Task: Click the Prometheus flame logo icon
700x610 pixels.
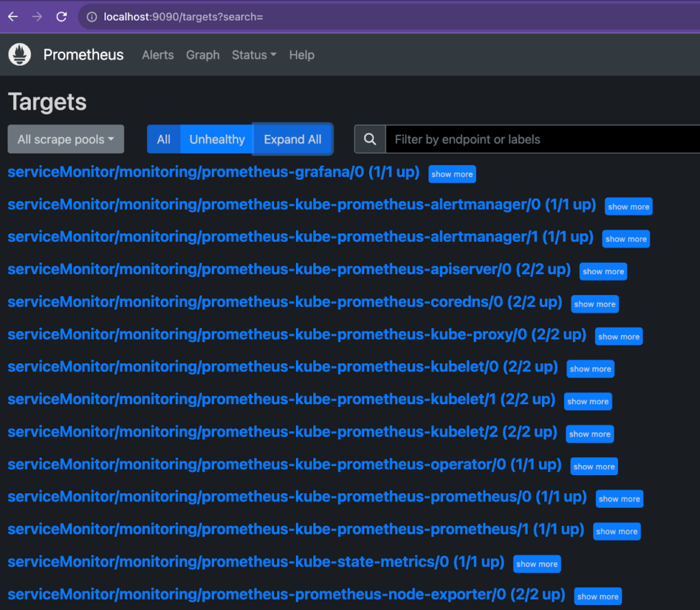Action: click(x=20, y=55)
